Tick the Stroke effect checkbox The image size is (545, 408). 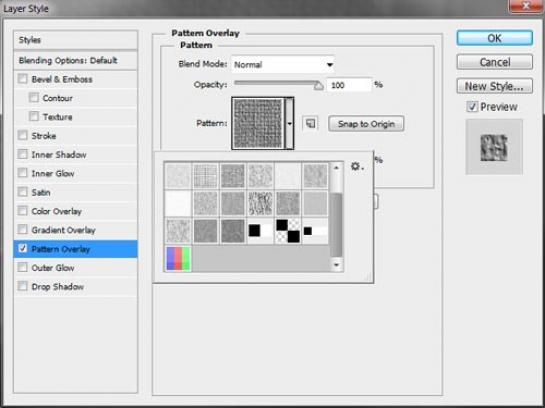point(23,135)
